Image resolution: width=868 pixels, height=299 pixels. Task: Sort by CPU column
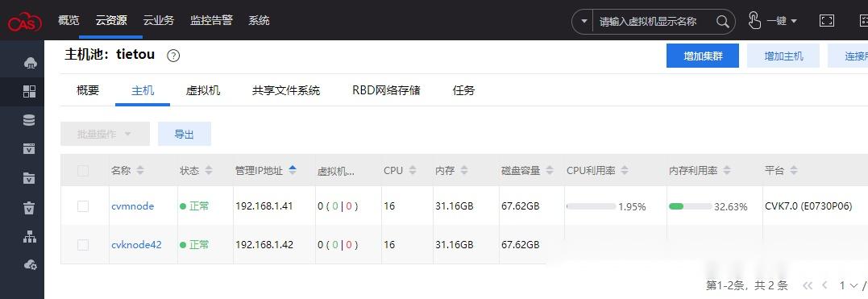413,171
